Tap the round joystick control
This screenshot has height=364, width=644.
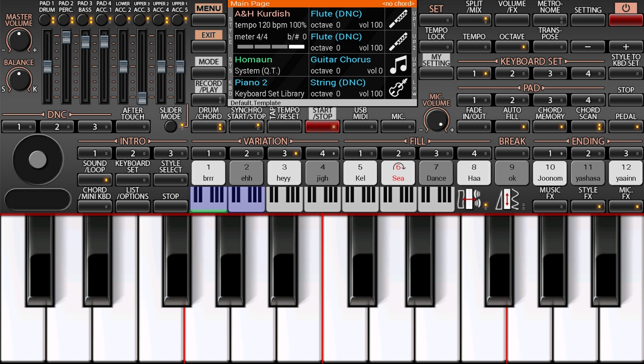tap(38, 159)
